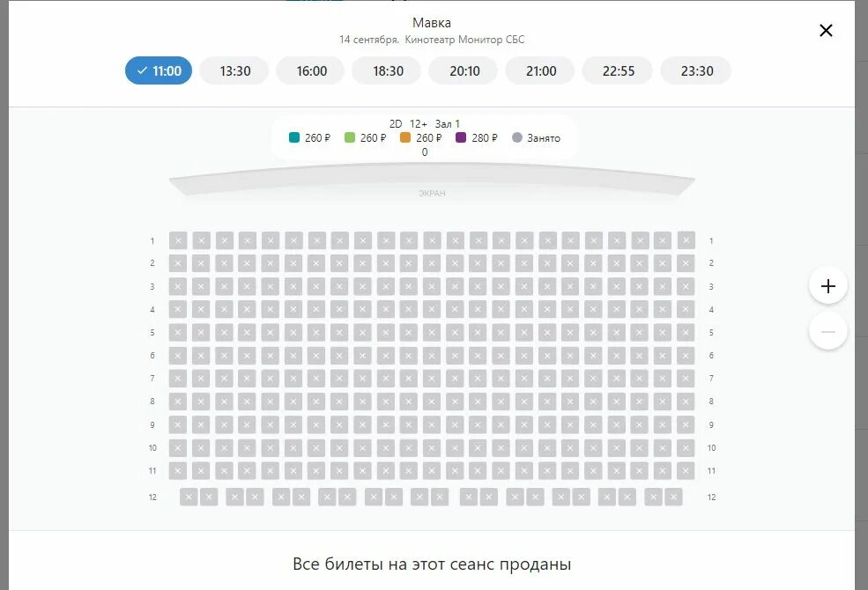Close the seat selection dialog
This screenshot has height=590, width=868.
pos(826,31)
